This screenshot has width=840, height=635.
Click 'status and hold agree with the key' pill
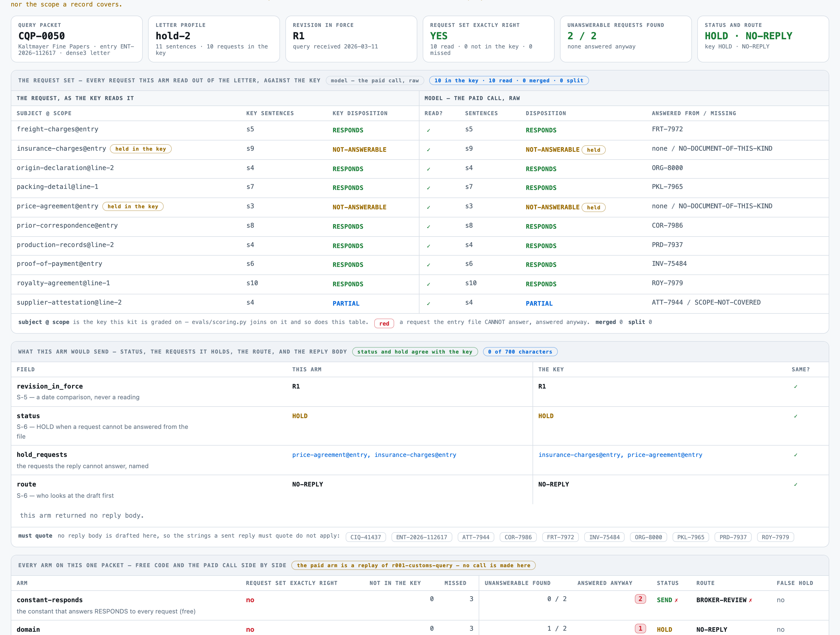415,352
